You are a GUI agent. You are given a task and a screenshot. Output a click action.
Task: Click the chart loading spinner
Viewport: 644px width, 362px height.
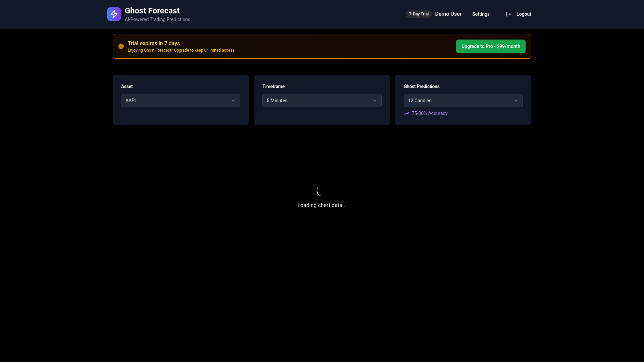tap(322, 191)
